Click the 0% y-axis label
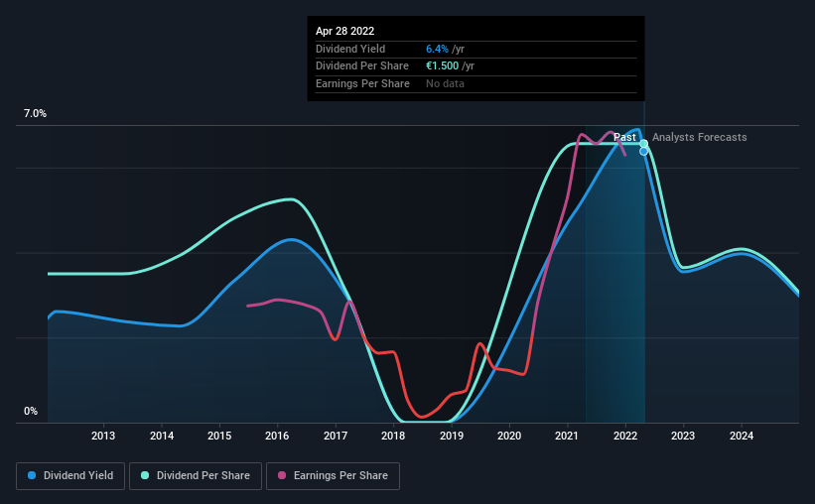815x504 pixels. tap(31, 411)
